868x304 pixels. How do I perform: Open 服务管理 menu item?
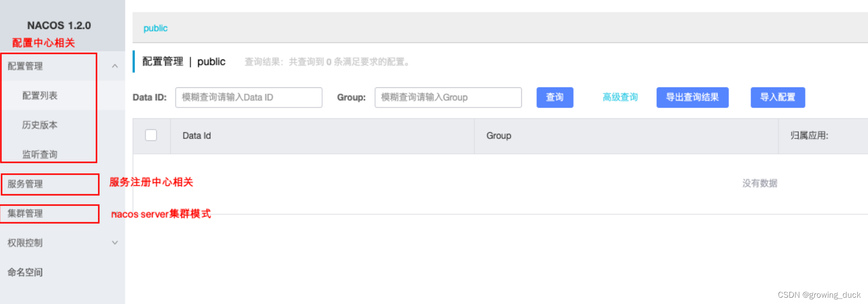(x=25, y=184)
